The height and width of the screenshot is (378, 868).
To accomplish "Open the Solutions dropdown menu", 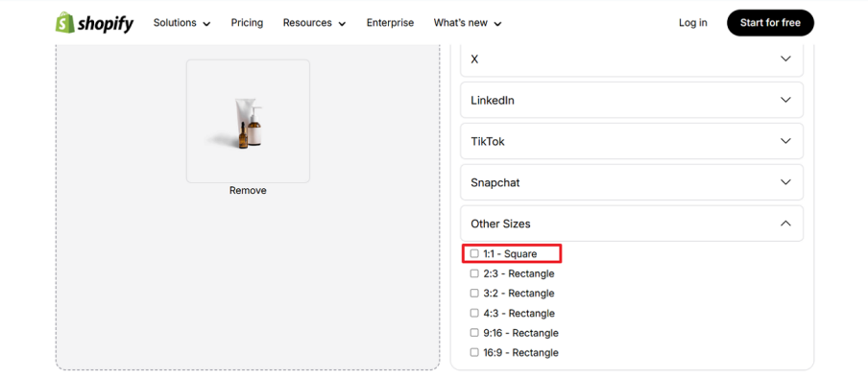I will 182,23.
